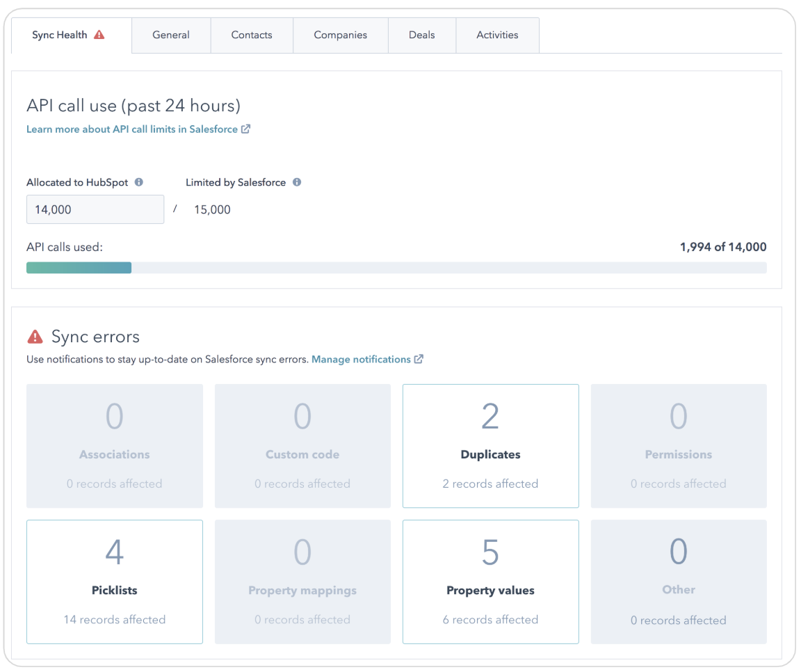Go to the Deals tab

pos(421,35)
